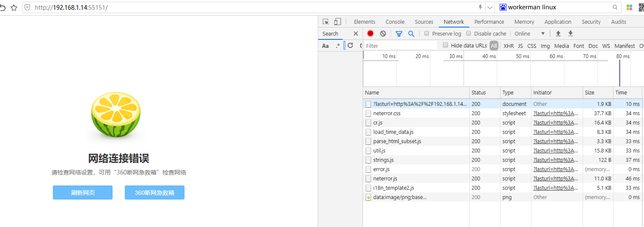This screenshot has width=644, height=227.
Task: Filter requests by Doc
Action: click(593, 46)
